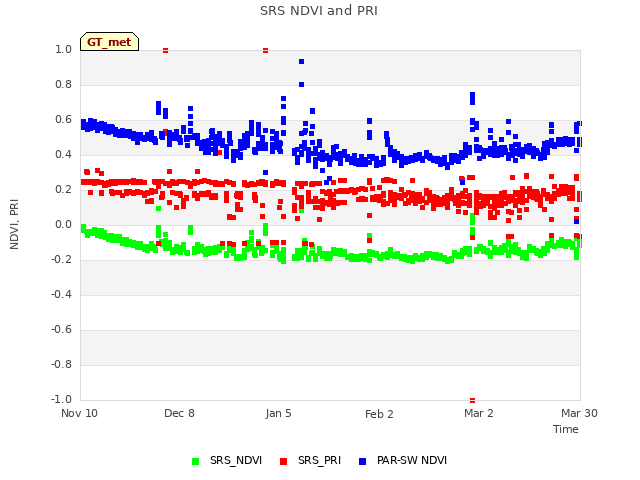Viewport: 640px width, 480px height.
Task: Click the Mar 2 x-axis label
Action: [479, 413]
